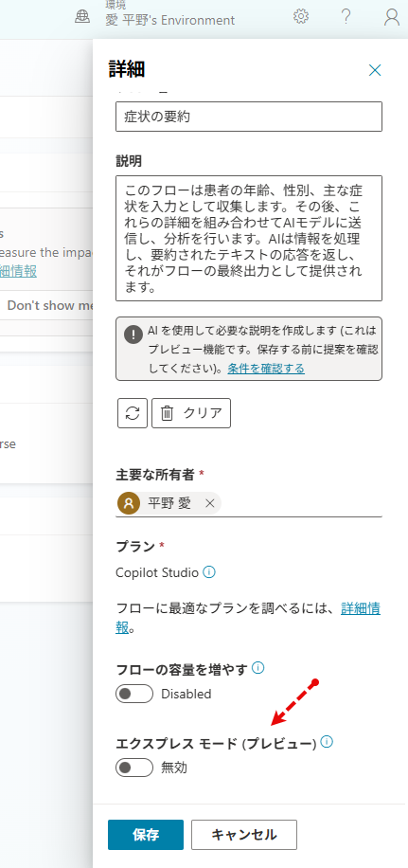Screen dimensions: 408x868
Task: Click info icon next to Copilot Studio
Action: coord(209,571)
